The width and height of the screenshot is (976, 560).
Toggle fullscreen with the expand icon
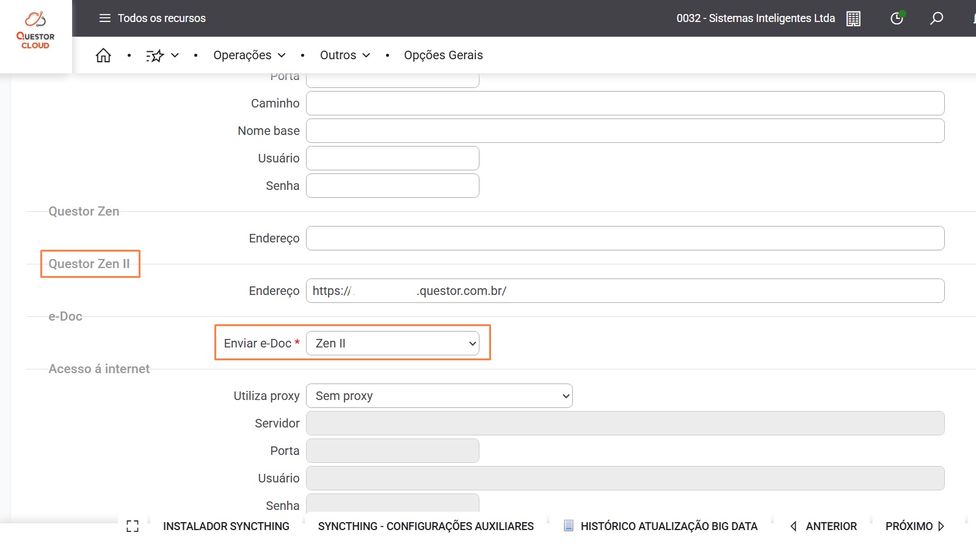[133, 526]
